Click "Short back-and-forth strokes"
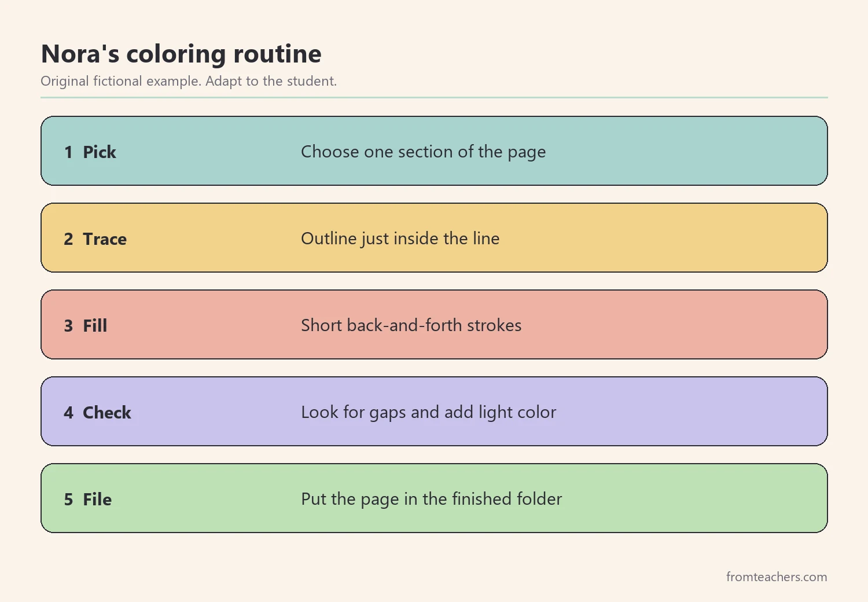Image resolution: width=868 pixels, height=602 pixels. click(411, 325)
